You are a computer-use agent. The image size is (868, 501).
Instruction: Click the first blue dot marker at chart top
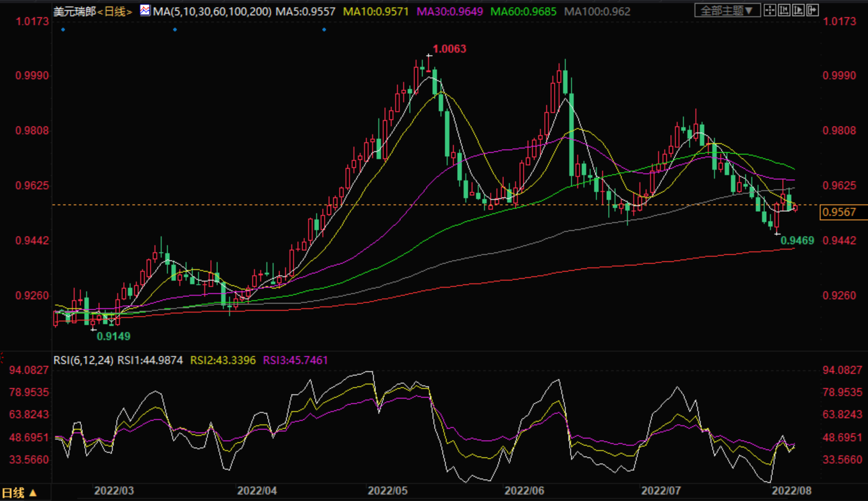[x=63, y=30]
